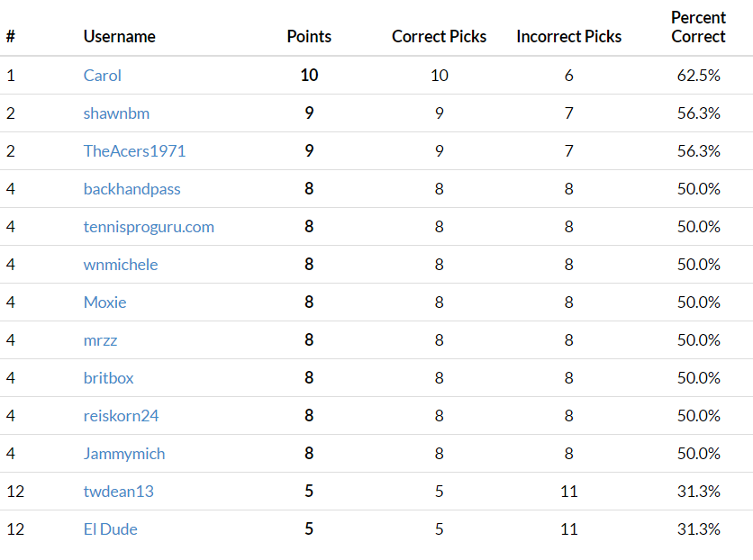The width and height of the screenshot is (753, 560).
Task: Click Carol's 62.5% percent correct cell
Action: pos(699,76)
